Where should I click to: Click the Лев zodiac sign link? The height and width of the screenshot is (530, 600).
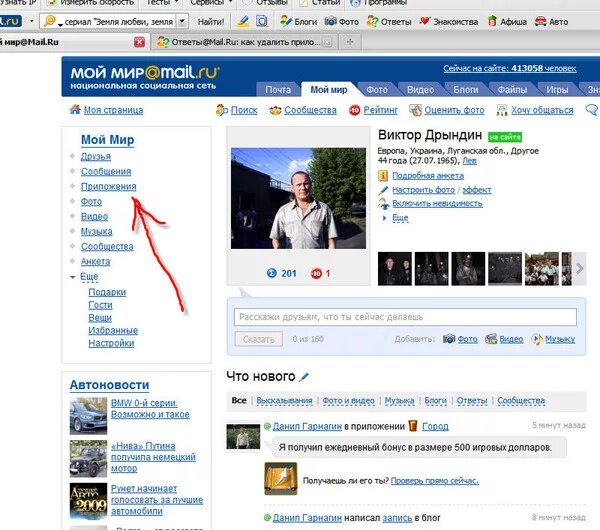[469, 161]
